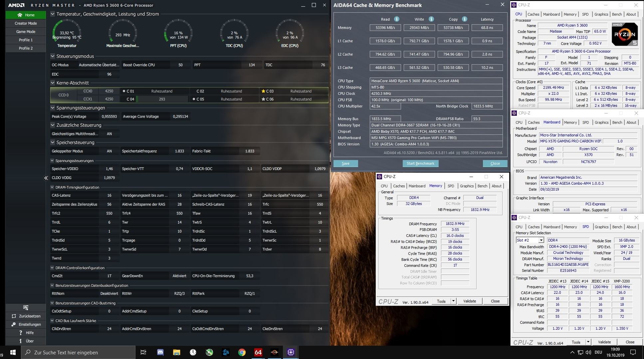644x359 pixels.
Task: Switch to CPU-Z via taskbar icon
Action: pyautogui.click(x=291, y=352)
